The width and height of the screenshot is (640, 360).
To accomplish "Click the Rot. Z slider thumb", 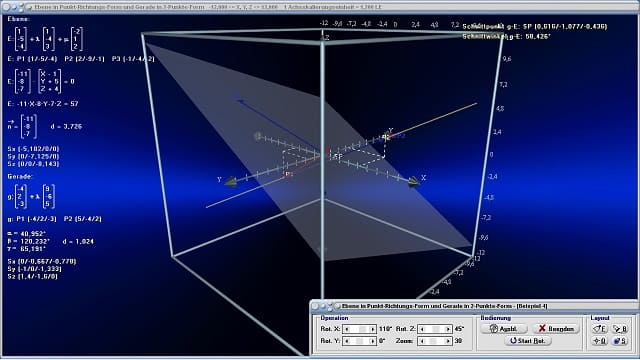I will (436, 329).
